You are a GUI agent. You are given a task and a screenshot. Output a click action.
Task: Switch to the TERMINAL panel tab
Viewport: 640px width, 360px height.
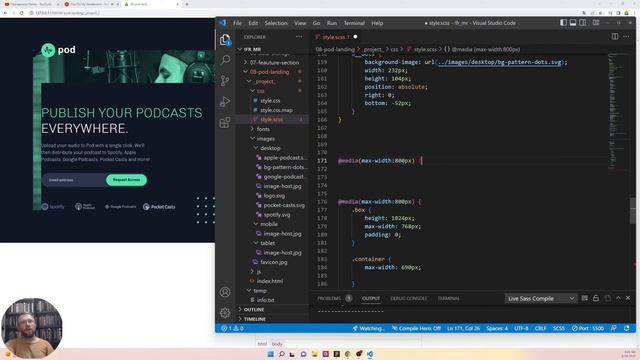pos(448,298)
